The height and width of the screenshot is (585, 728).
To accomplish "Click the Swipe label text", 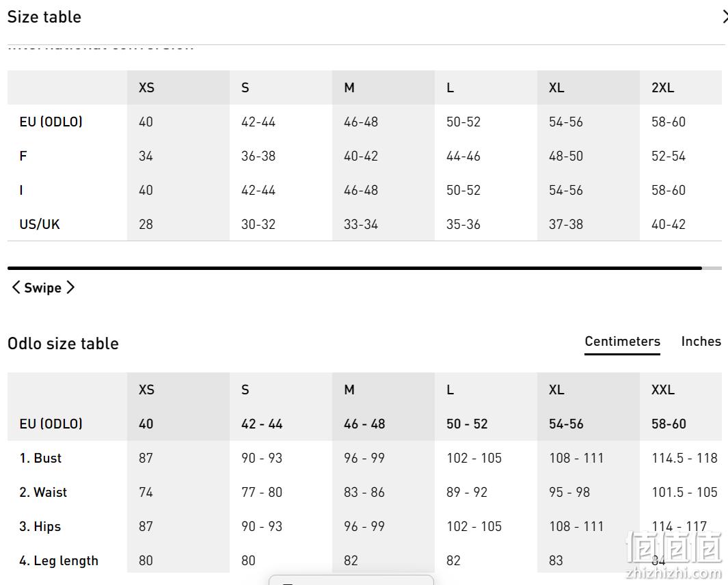I will pos(42,288).
